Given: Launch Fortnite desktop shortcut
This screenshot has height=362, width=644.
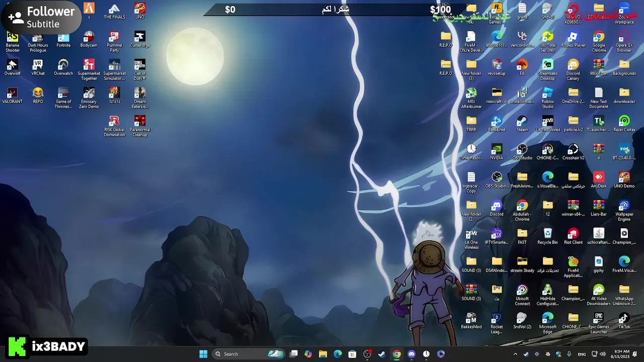Looking at the screenshot, I should pos(63,40).
